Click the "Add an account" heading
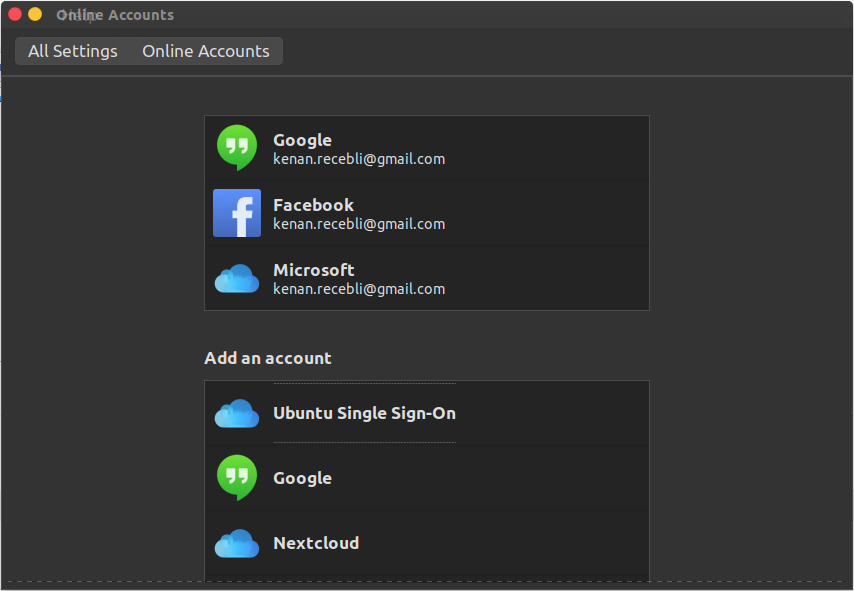 pos(268,358)
